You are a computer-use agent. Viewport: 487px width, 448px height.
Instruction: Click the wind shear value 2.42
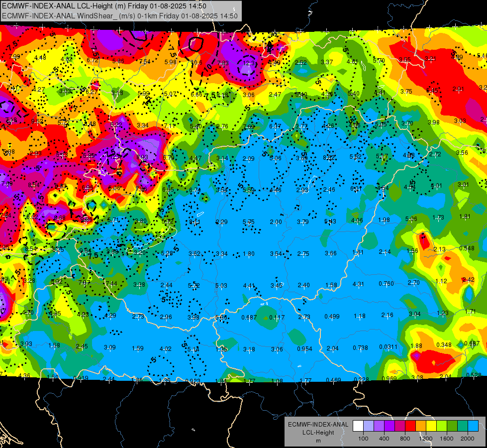468,279
